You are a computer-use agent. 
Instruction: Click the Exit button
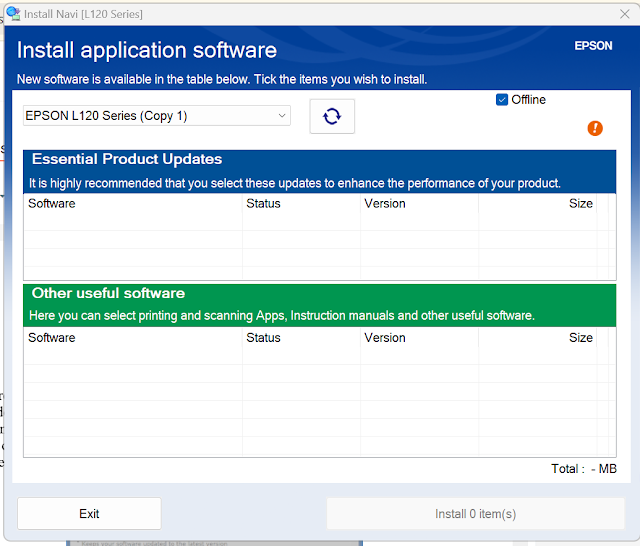pyautogui.click(x=89, y=513)
